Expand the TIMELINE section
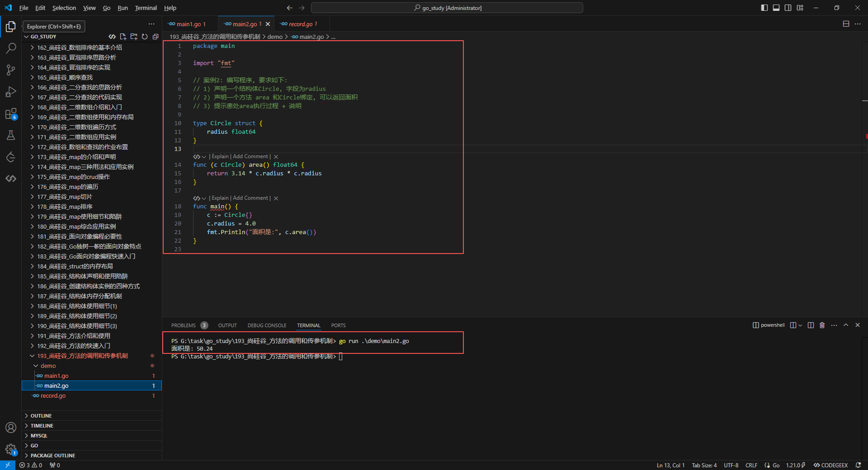The height and width of the screenshot is (470, 868). pyautogui.click(x=92, y=426)
